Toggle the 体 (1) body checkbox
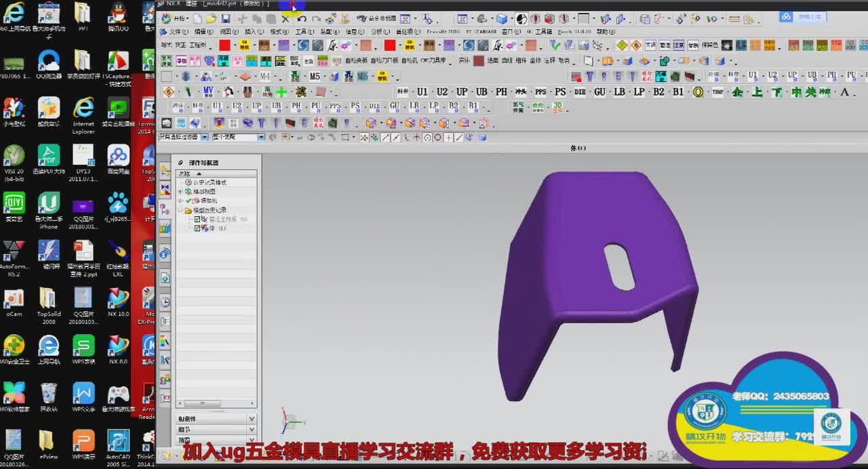Screen dimensions: 868x469 [197, 228]
